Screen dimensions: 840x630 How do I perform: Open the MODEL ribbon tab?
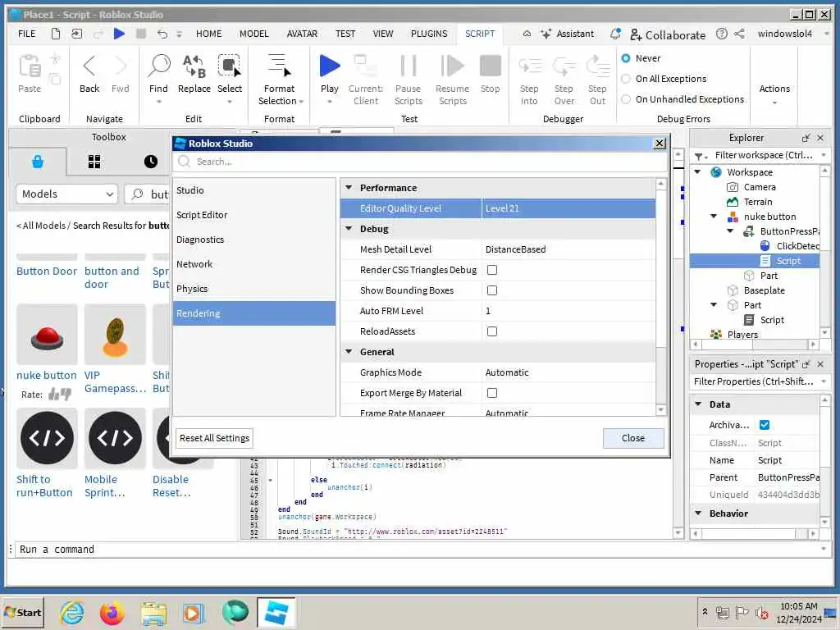point(254,34)
